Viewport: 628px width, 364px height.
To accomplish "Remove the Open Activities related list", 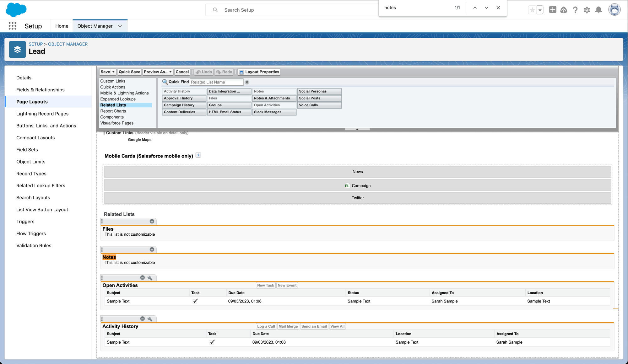I will tap(143, 278).
